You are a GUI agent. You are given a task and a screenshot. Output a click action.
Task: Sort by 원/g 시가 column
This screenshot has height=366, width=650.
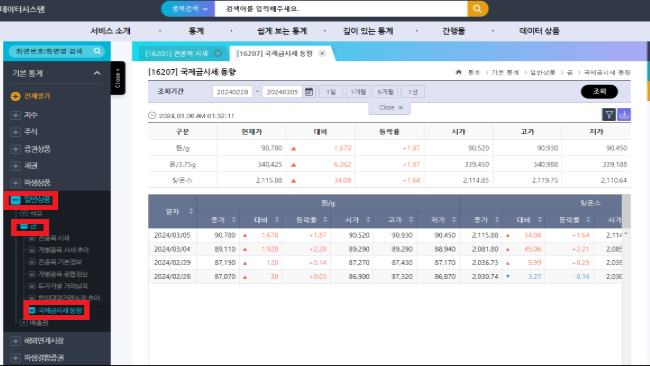point(368,220)
